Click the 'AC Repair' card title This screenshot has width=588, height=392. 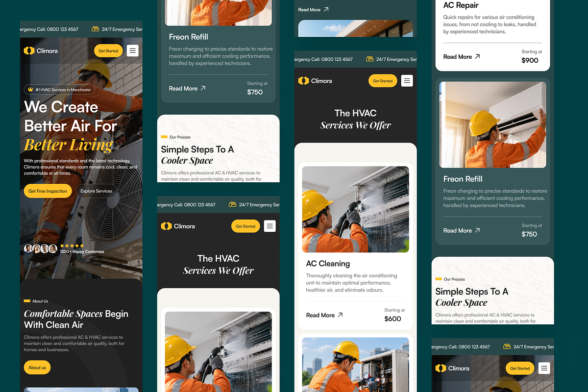461,5
